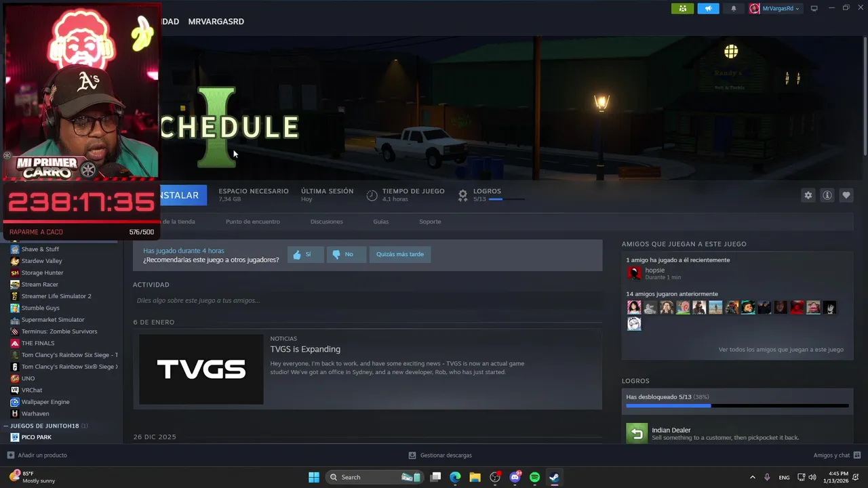Open Task View on the taskbar
The height and width of the screenshot is (488, 868).
(436, 477)
